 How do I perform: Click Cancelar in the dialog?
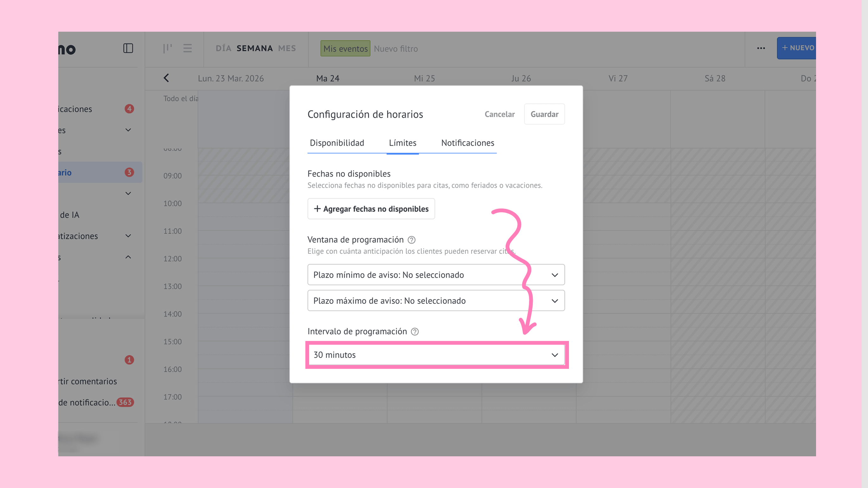click(499, 114)
